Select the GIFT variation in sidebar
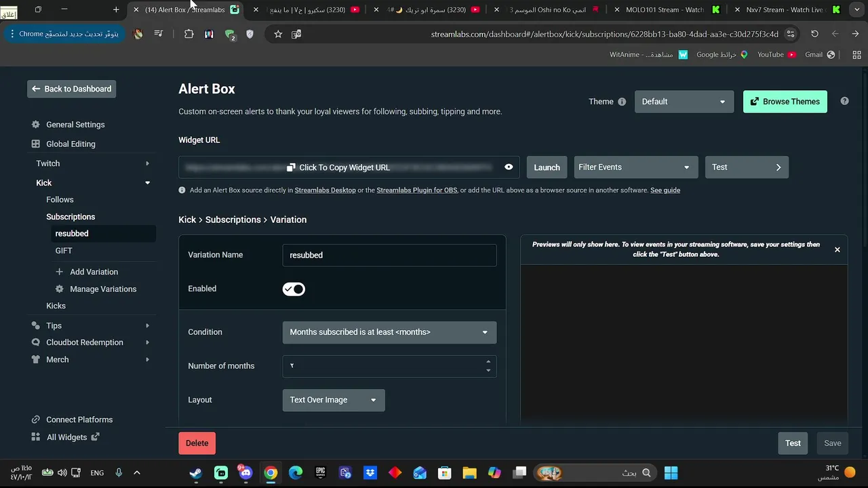The width and height of the screenshot is (868, 488). 64,251
